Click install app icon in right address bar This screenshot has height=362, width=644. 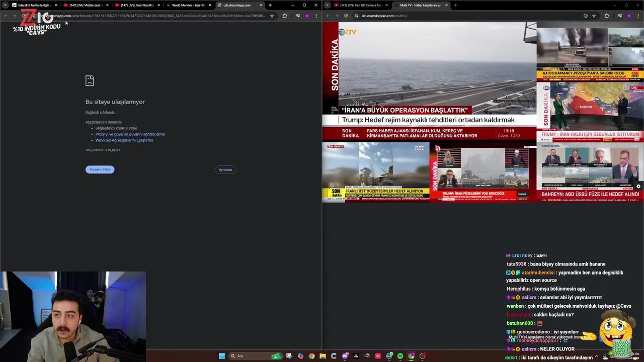click(585, 16)
